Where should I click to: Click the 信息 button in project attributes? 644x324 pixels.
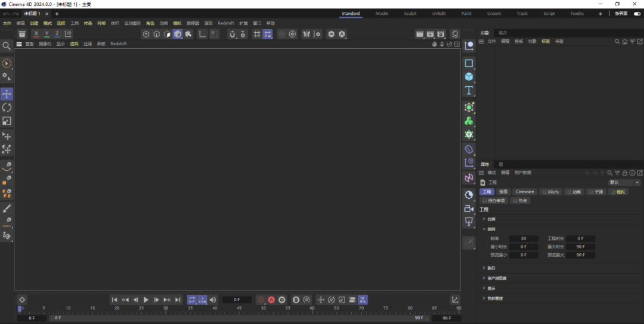[503, 192]
